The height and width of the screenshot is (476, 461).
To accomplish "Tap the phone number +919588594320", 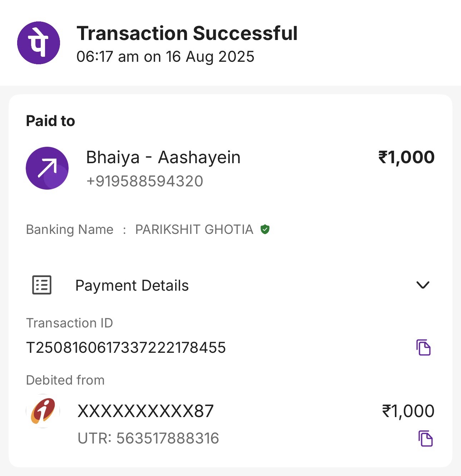I will [x=145, y=181].
